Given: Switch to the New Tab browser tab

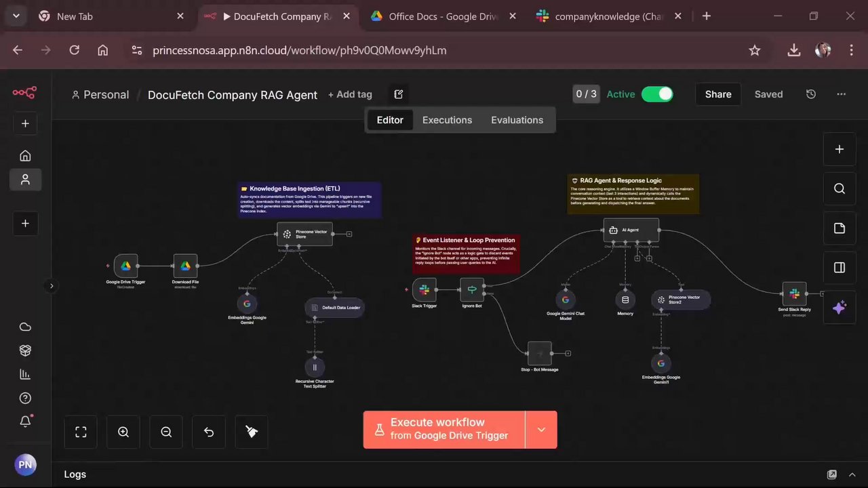Looking at the screenshot, I should tap(111, 16).
